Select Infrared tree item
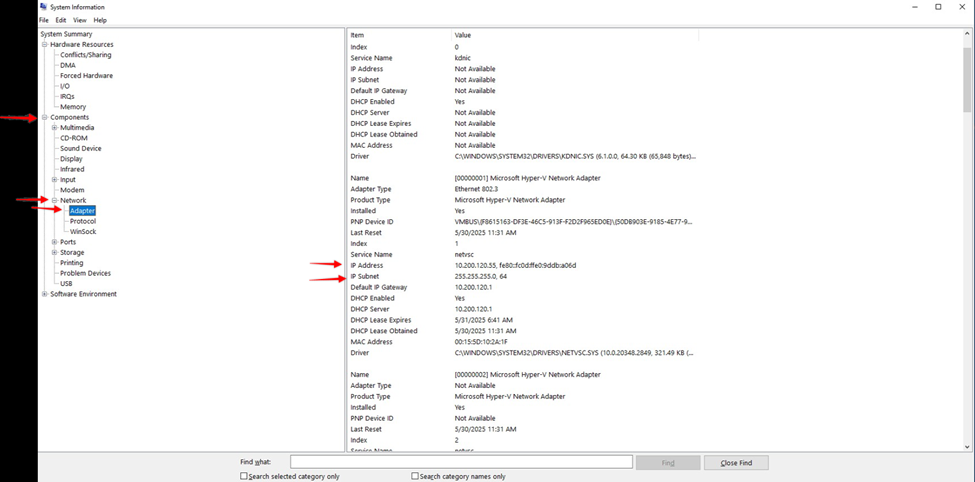The width and height of the screenshot is (975, 482). (72, 169)
